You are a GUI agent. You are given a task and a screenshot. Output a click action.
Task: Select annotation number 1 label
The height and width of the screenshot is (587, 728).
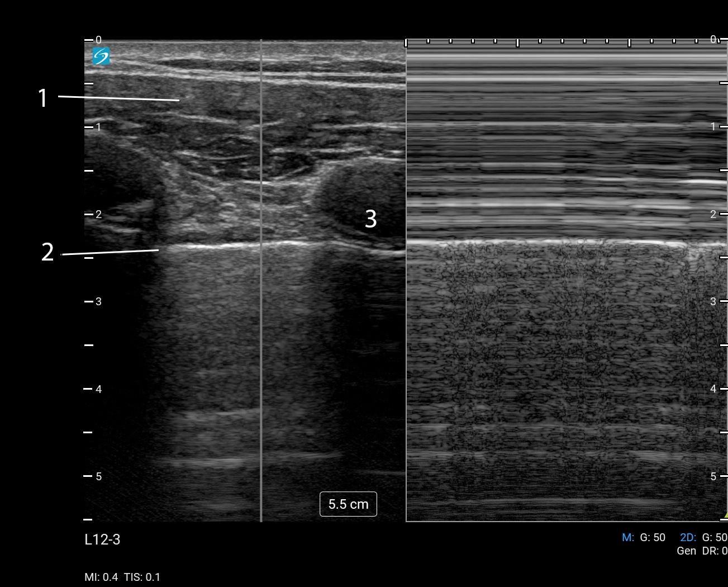coord(43,98)
